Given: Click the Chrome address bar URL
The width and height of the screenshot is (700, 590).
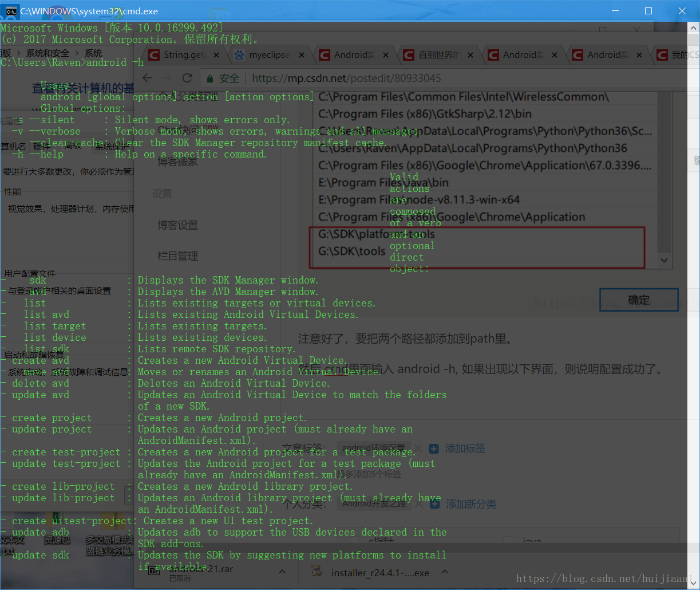Looking at the screenshot, I should [346, 78].
